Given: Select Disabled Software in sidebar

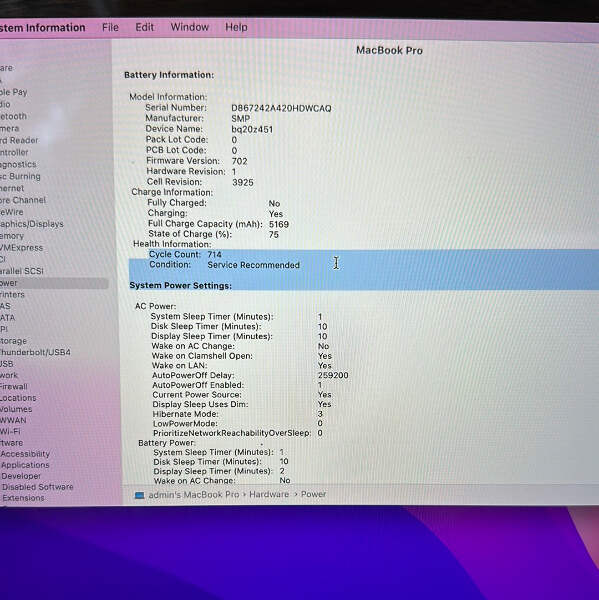Looking at the screenshot, I should point(38,487).
